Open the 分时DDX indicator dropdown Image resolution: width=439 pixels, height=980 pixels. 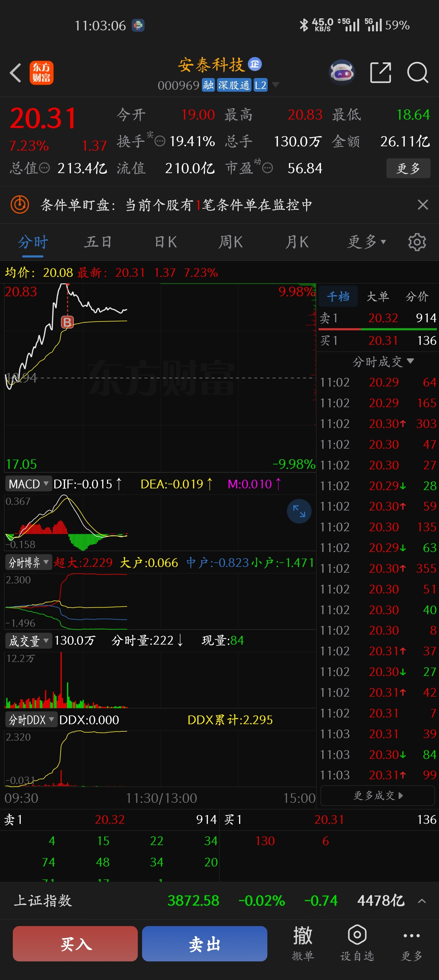click(31, 720)
